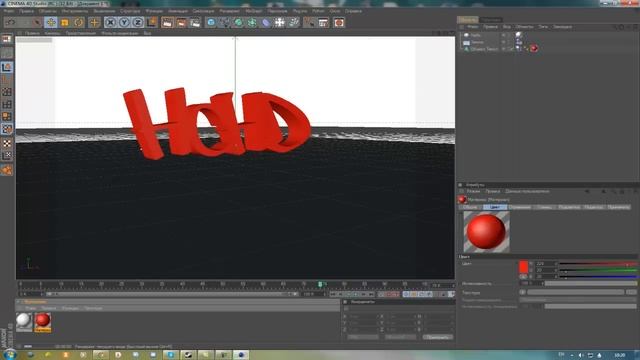
Task: Select the Rotate tool
Action: pos(79,22)
